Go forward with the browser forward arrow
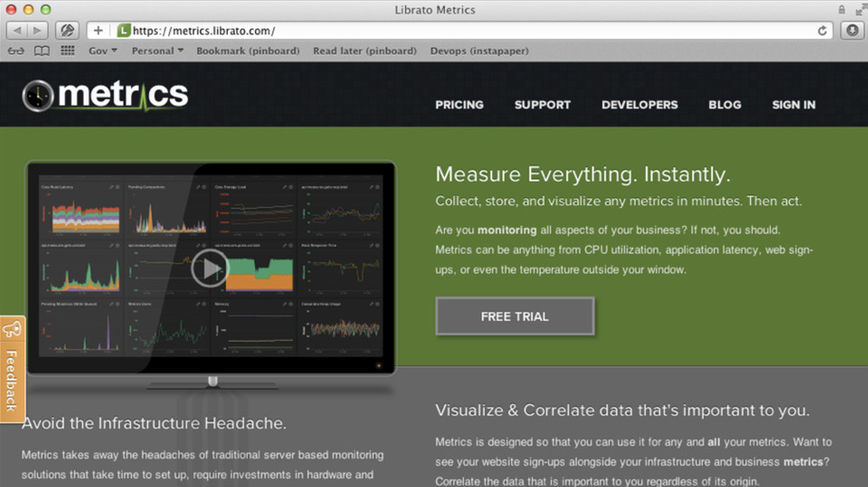 [37, 31]
